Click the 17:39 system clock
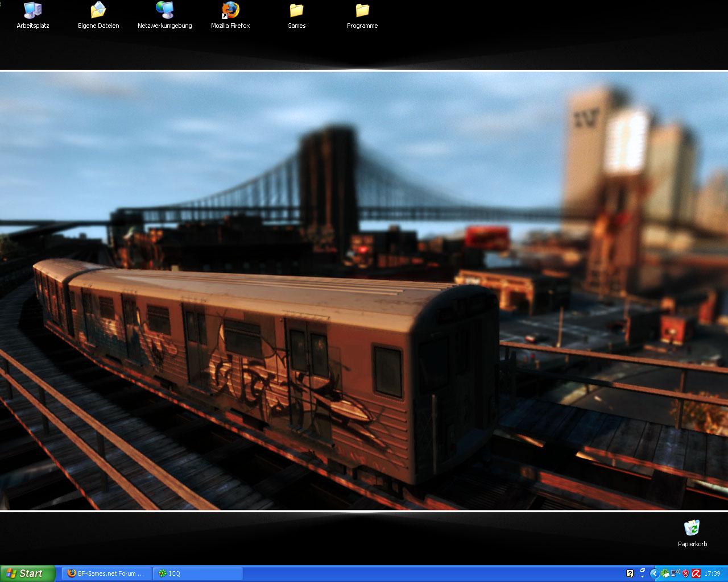Image resolution: width=728 pixels, height=582 pixels. pos(712,573)
